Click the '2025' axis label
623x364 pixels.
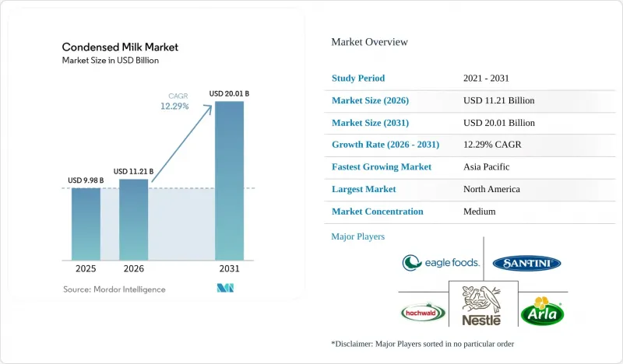pos(86,269)
